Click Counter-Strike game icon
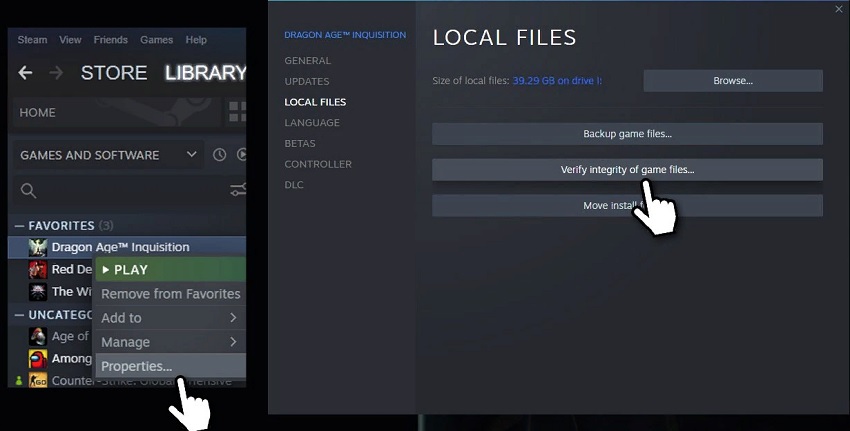This screenshot has height=431, width=850. pos(38,381)
